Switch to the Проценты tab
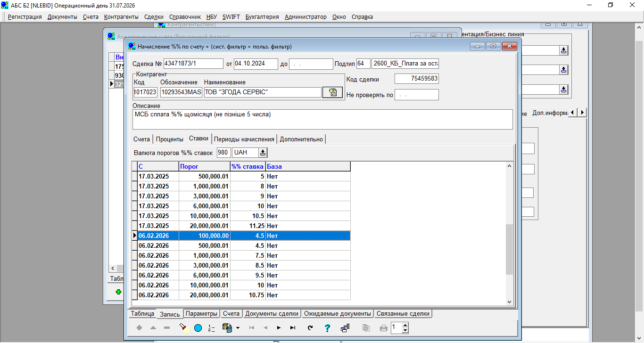This screenshot has width=644, height=343. [x=170, y=139]
